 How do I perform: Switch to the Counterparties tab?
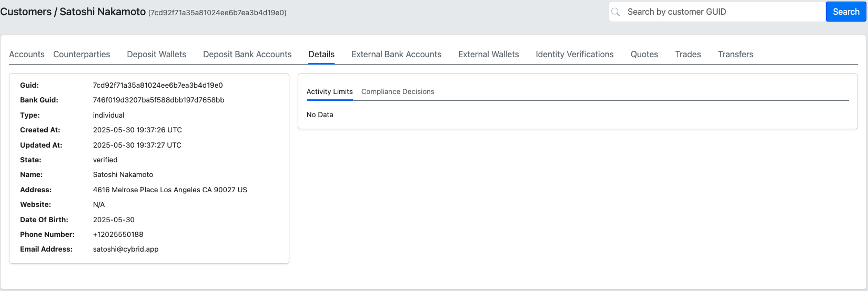pos(82,54)
